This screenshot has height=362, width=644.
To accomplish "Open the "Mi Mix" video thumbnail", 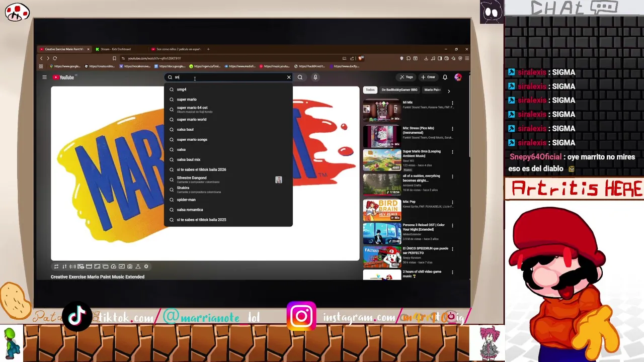I will [382, 111].
